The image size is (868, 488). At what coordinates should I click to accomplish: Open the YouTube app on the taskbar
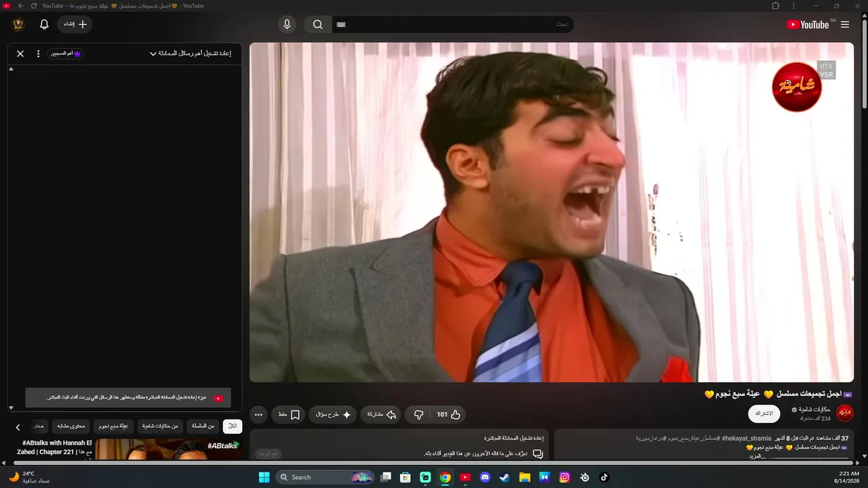(465, 477)
